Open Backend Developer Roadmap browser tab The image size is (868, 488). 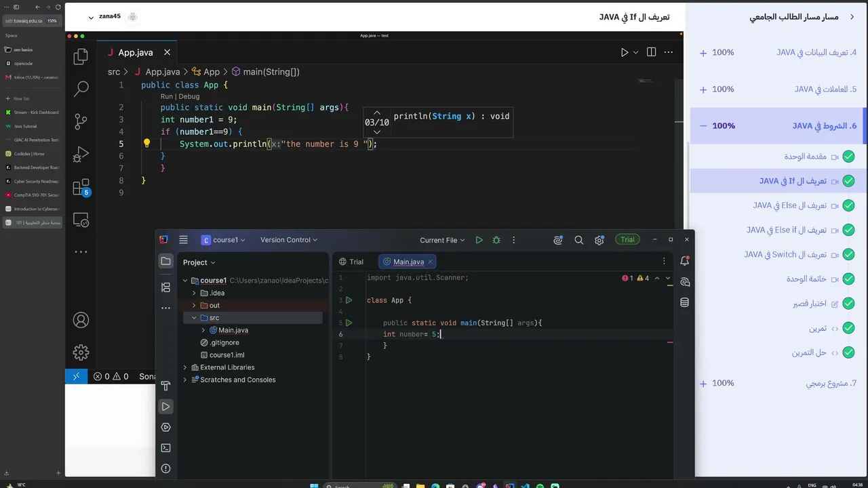[x=33, y=167]
